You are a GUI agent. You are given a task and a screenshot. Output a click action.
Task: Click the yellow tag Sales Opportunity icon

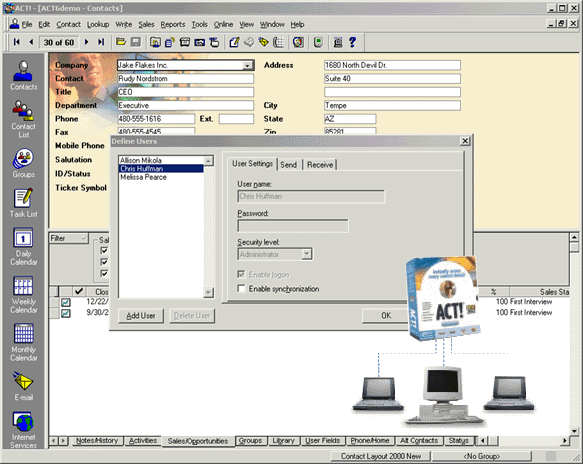click(264, 42)
